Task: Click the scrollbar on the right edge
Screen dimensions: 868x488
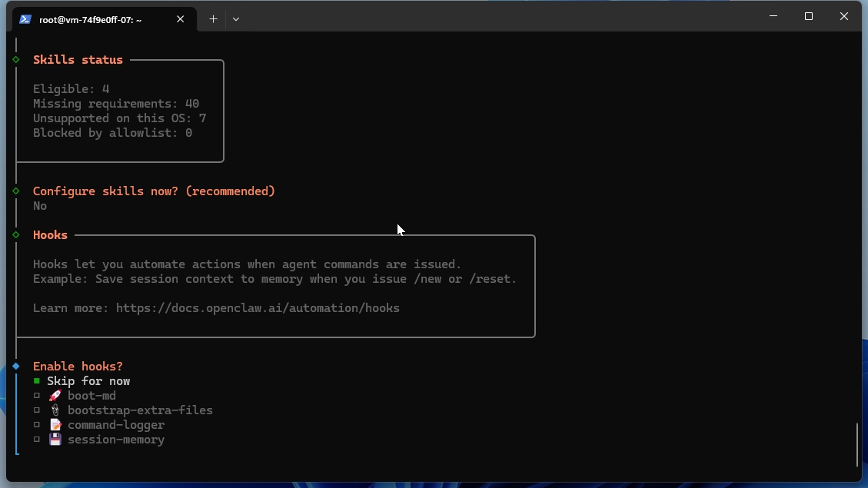Action: [x=858, y=444]
